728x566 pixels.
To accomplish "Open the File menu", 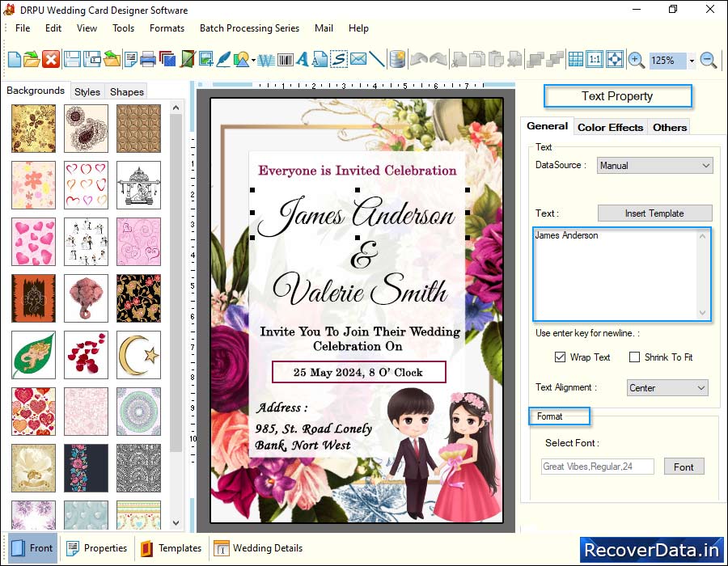I will (x=23, y=28).
